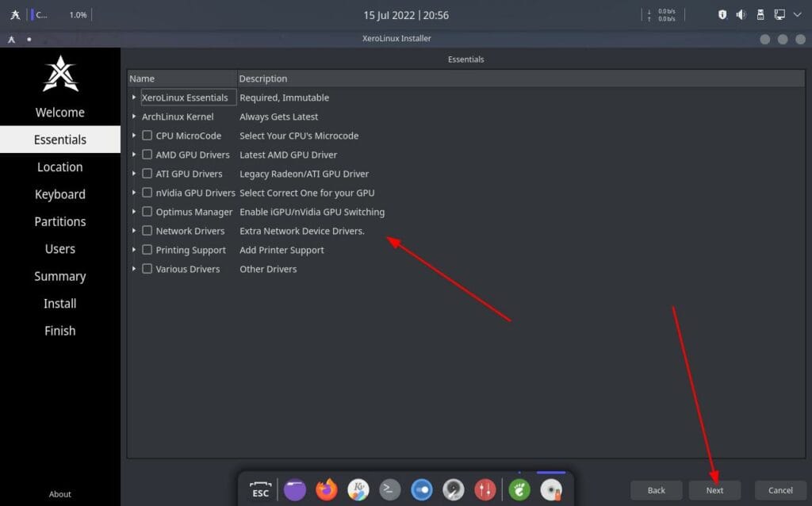Click the Name column header
The width and height of the screenshot is (812, 506).
[x=182, y=79]
